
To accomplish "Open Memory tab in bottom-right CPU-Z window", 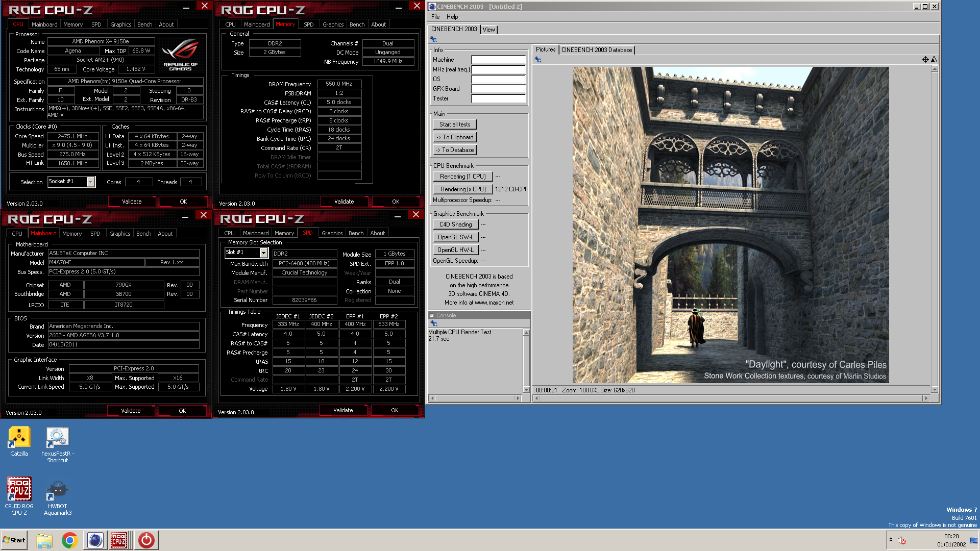I will tap(284, 233).
